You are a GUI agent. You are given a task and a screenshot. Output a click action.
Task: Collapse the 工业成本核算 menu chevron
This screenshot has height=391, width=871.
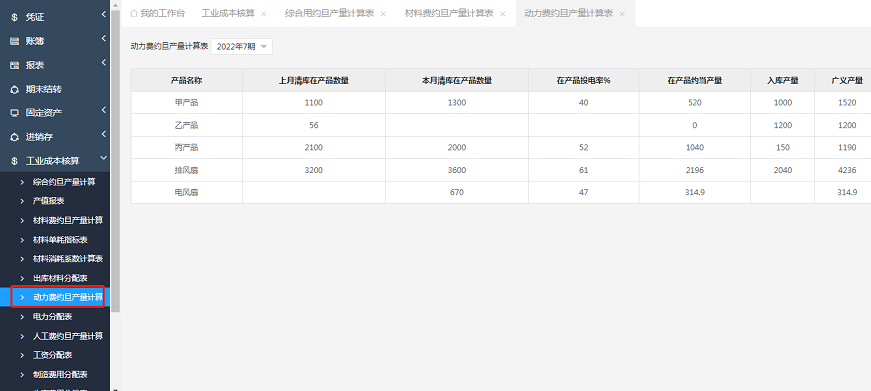tap(104, 159)
